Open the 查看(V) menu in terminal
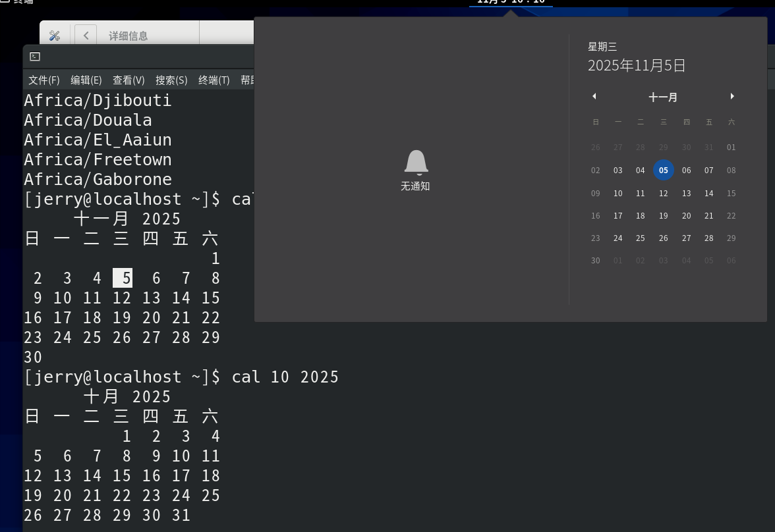This screenshot has width=775, height=532. [129, 80]
